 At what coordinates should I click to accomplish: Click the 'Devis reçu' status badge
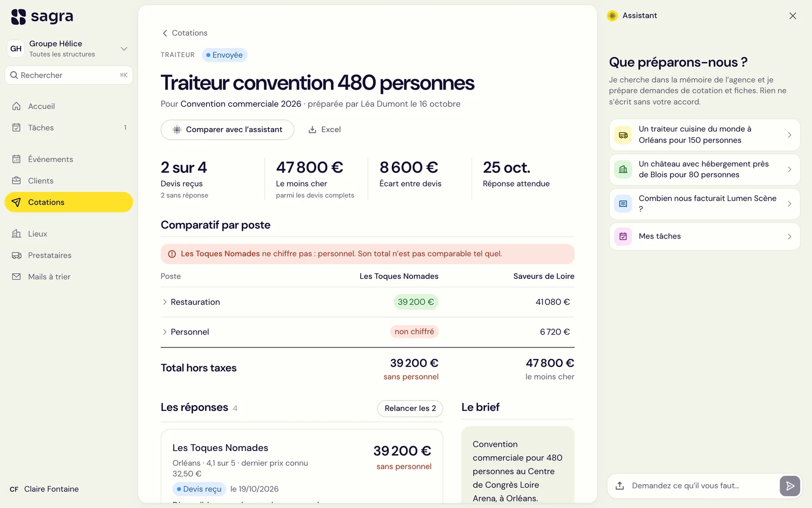click(x=199, y=489)
